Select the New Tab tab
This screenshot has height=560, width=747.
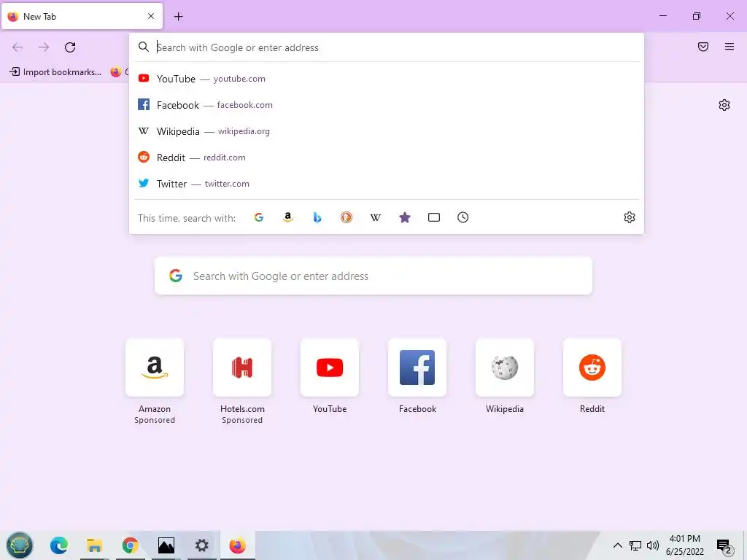82,16
